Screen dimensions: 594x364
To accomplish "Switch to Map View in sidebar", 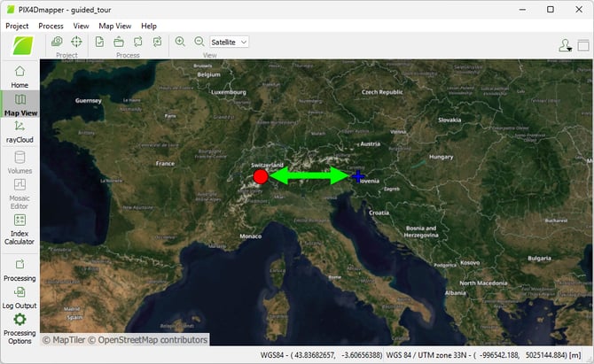I will [x=20, y=105].
